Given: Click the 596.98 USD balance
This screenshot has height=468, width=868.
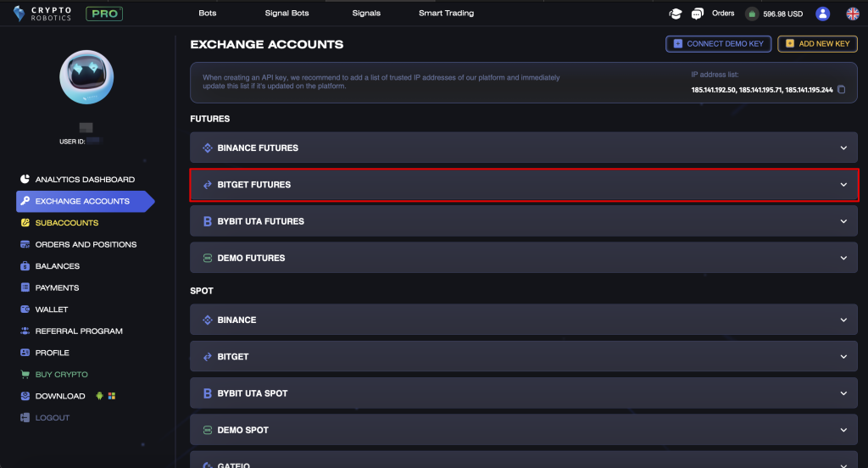Looking at the screenshot, I should [x=782, y=14].
